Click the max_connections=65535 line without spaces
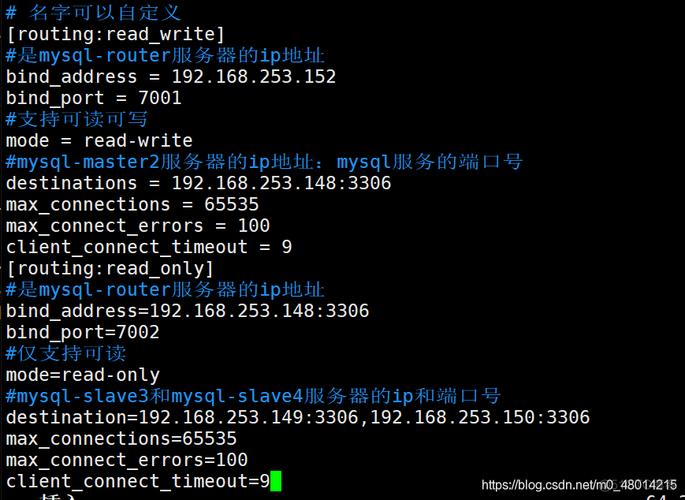The height and width of the screenshot is (500, 685). click(x=121, y=439)
